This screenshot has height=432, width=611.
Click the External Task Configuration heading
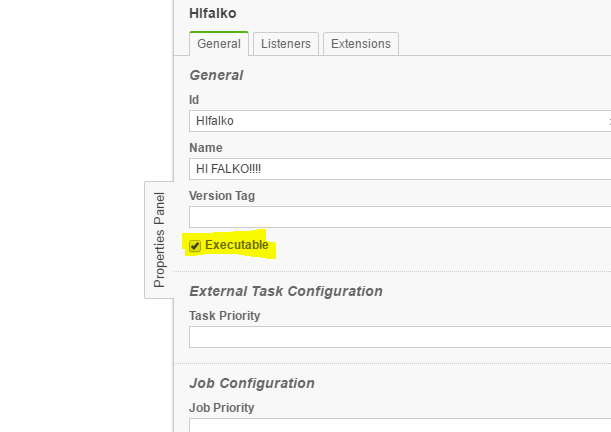coord(286,291)
